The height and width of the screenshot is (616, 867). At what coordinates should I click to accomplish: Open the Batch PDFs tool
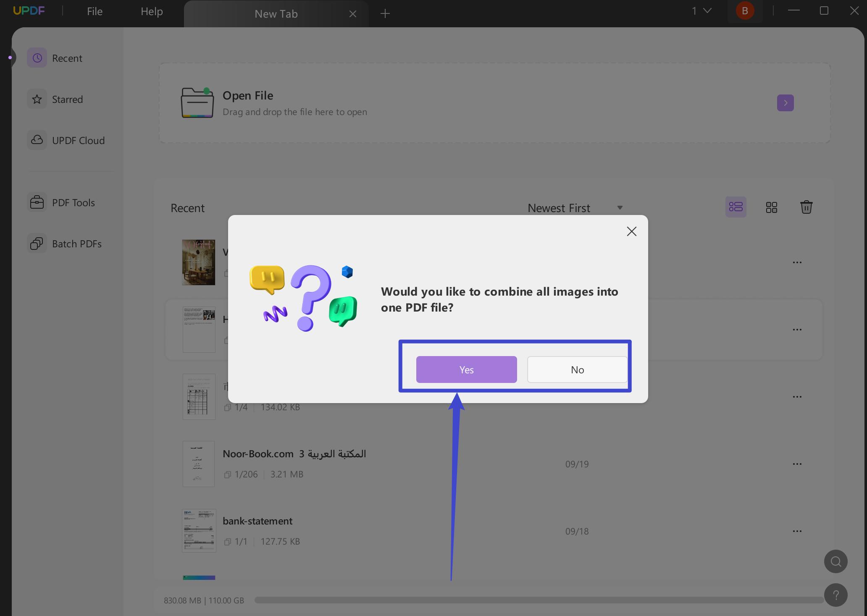pyautogui.click(x=77, y=244)
